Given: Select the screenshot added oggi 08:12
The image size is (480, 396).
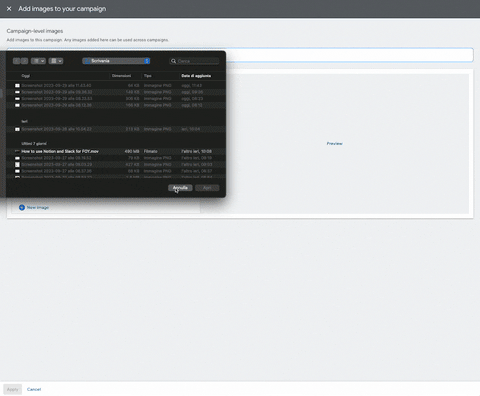Looking at the screenshot, I should click(116, 105).
